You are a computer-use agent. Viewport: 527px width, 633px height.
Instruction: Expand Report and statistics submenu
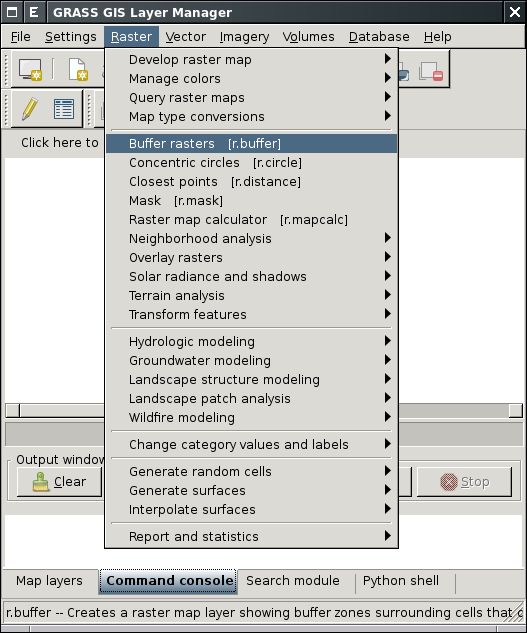pyautogui.click(x=251, y=537)
